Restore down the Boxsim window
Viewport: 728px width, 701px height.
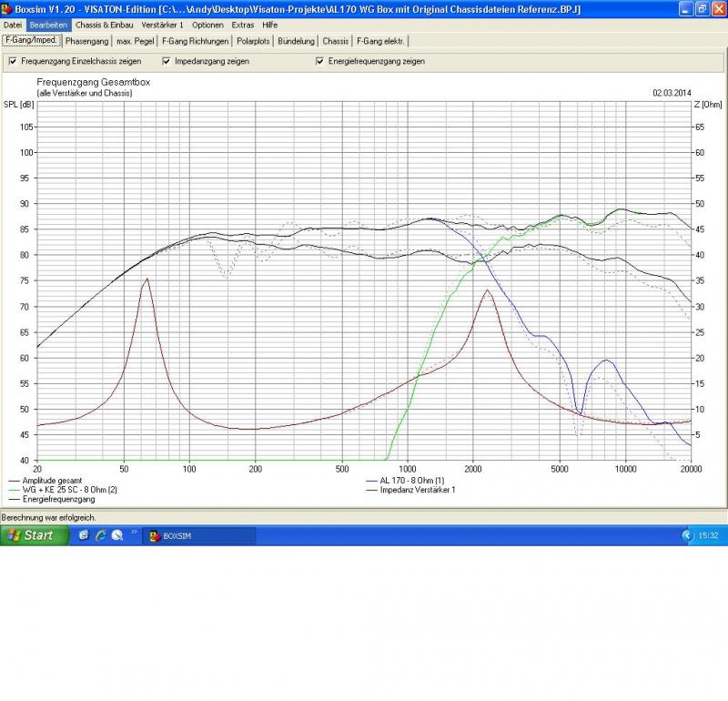703,9
